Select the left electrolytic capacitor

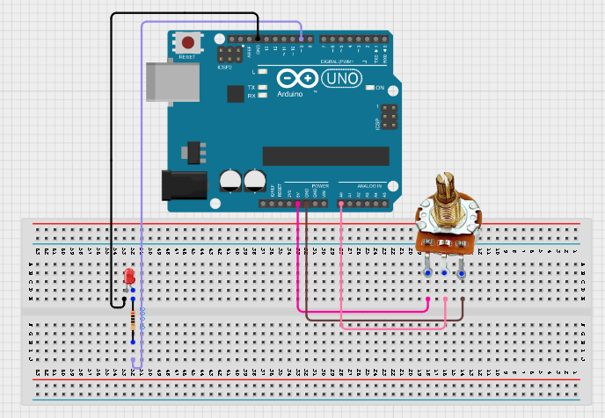click(x=231, y=180)
